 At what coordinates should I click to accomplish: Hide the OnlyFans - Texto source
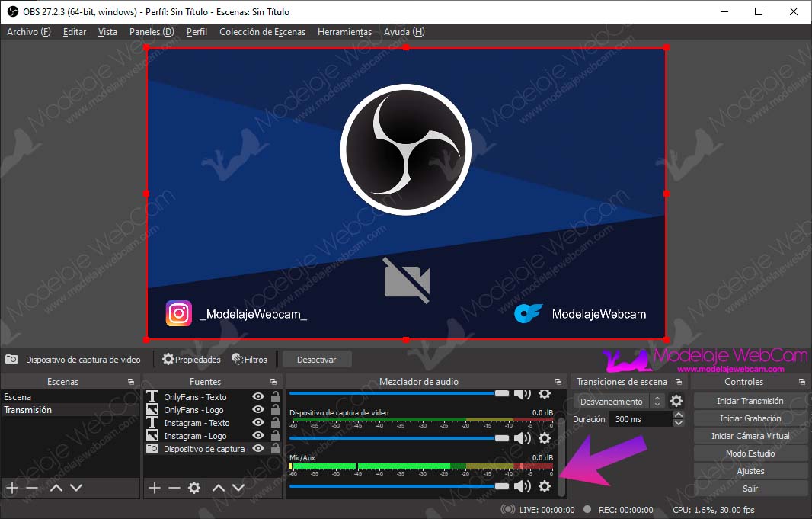[258, 397]
